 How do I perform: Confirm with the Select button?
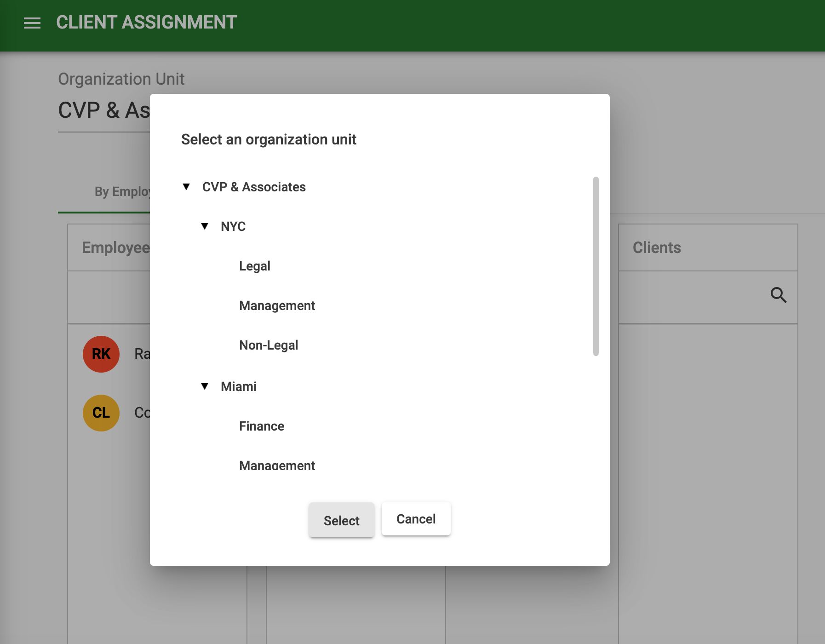pos(342,520)
